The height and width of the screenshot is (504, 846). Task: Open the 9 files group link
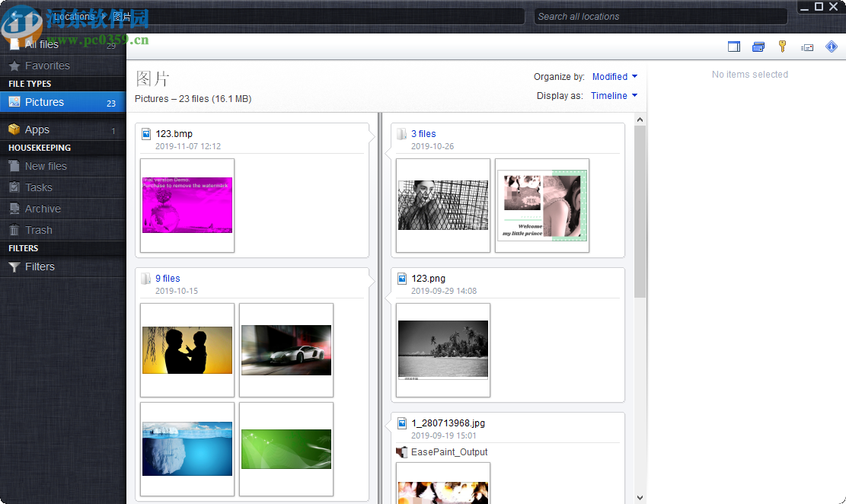point(168,279)
